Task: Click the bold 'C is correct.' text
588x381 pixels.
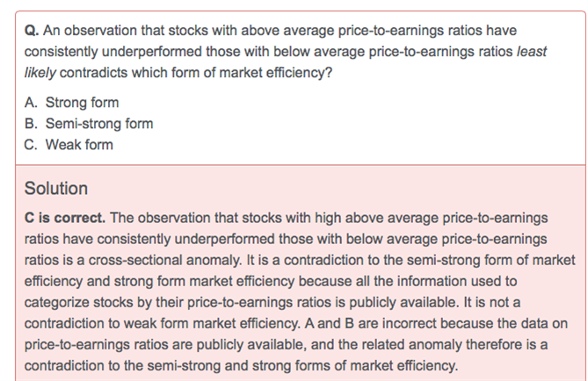Action: coord(65,218)
